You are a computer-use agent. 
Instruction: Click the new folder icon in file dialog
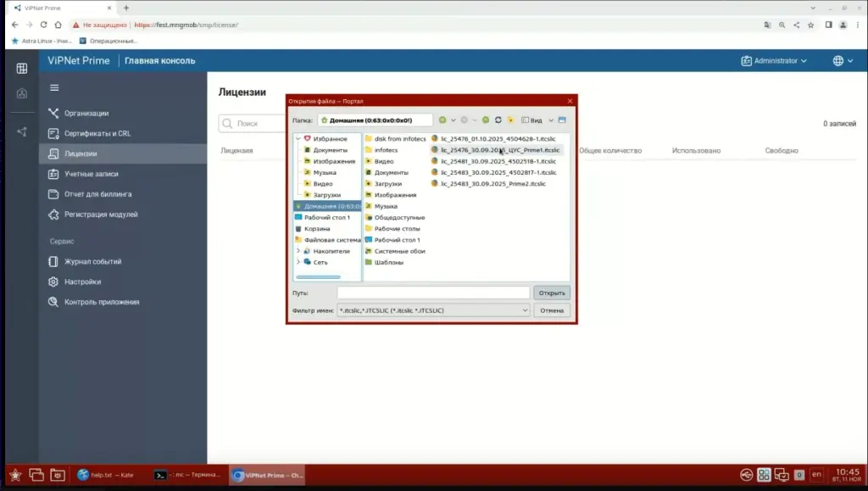(x=510, y=120)
